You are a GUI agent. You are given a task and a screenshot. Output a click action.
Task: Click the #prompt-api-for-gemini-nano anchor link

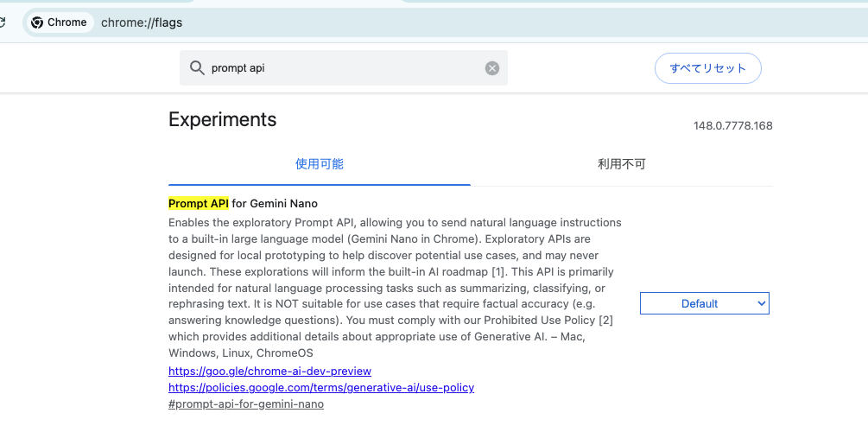coord(246,404)
